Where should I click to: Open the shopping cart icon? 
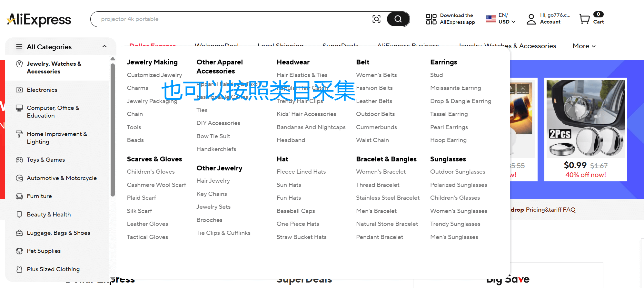tap(584, 19)
